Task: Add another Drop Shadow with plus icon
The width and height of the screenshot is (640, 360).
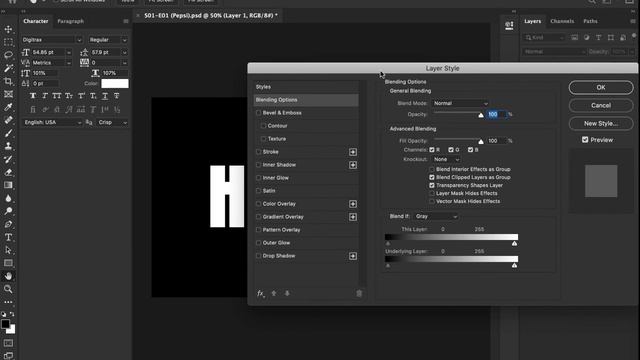Action: (353, 256)
